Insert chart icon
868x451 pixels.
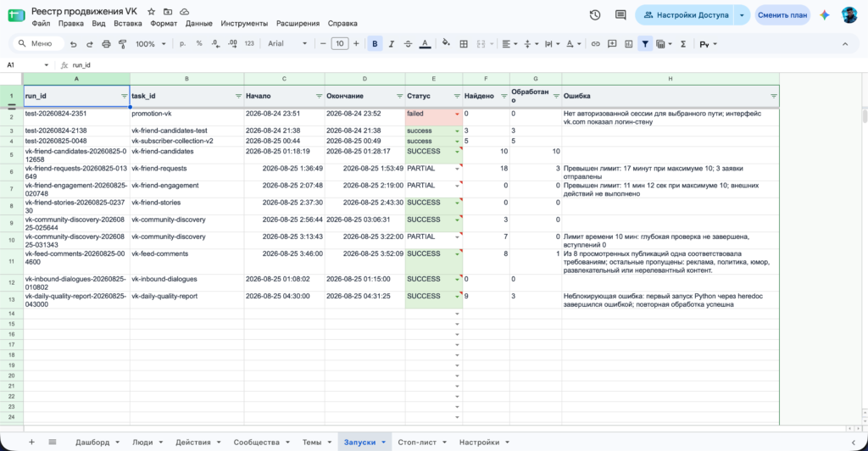click(x=629, y=44)
